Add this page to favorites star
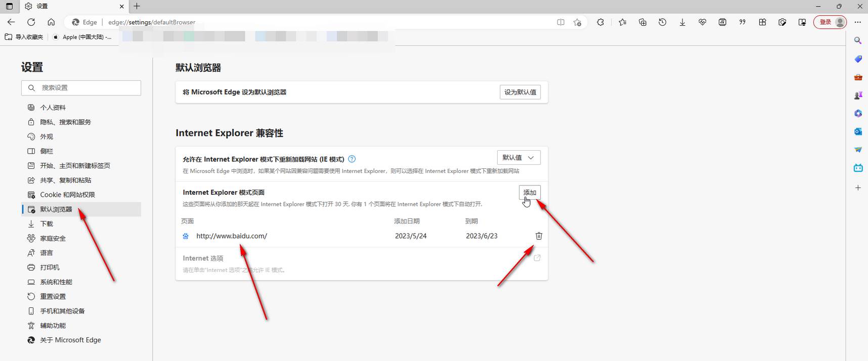Screen dimensions: 868x361 (x=577, y=22)
